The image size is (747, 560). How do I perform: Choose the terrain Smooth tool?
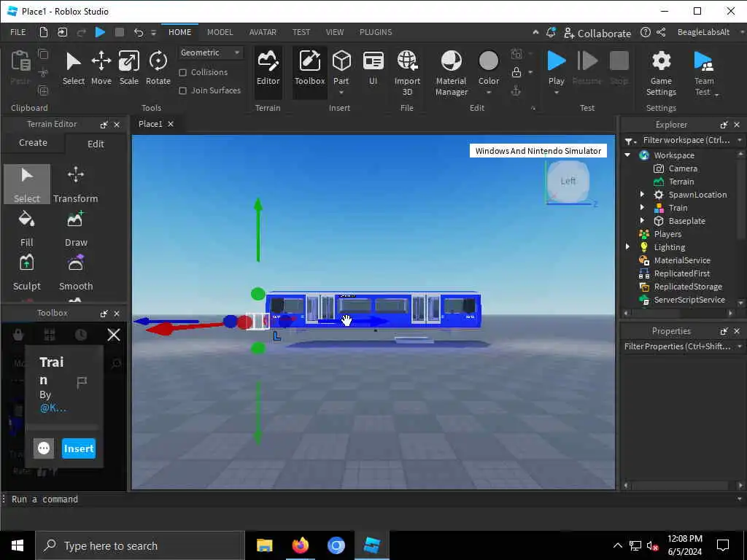[x=76, y=273]
